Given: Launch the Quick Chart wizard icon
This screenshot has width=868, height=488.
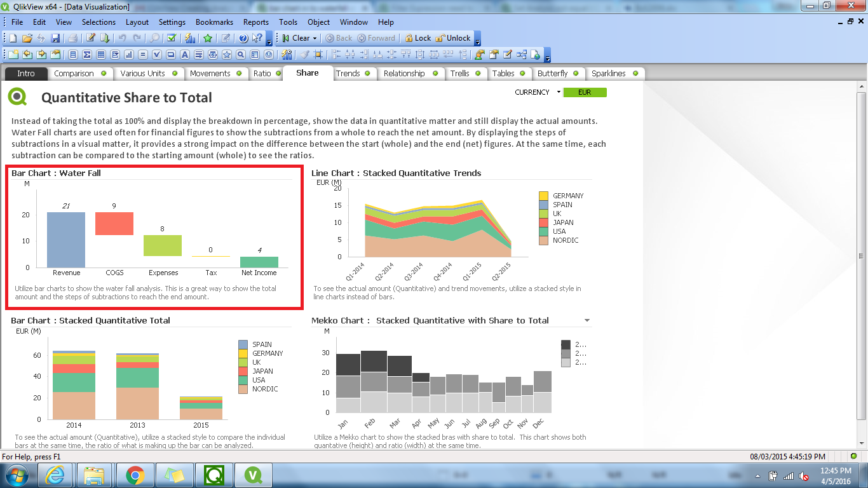Looking at the screenshot, I should pyautogui.click(x=190, y=38).
